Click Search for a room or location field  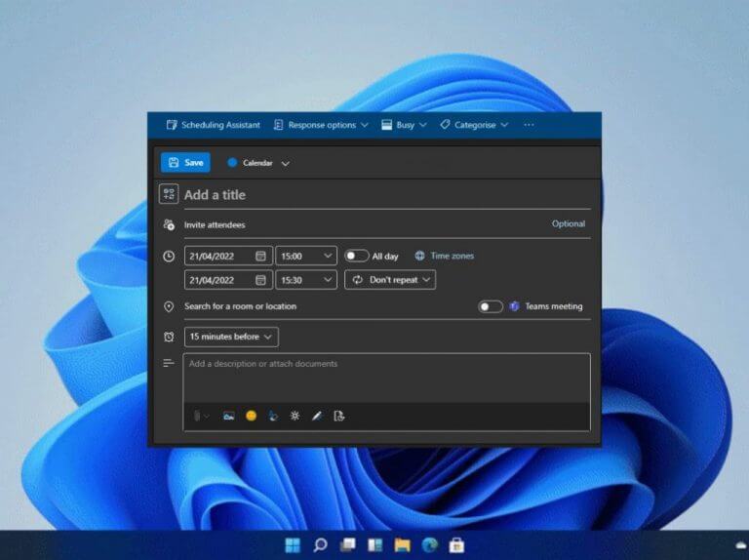[328, 306]
